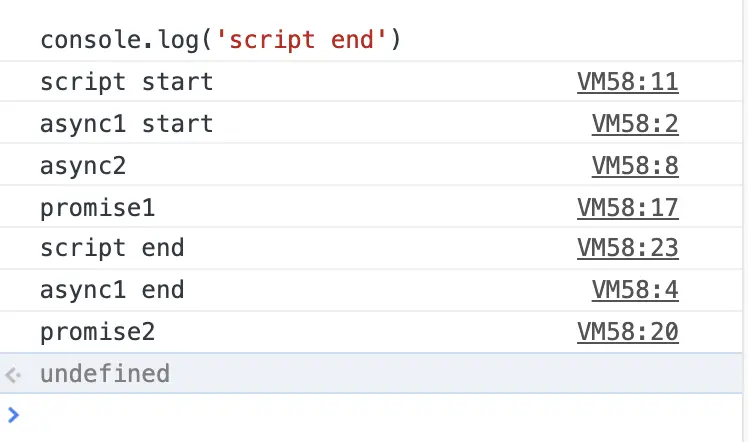748x442 pixels.
Task: Open source link VM58:20
Action: (627, 331)
